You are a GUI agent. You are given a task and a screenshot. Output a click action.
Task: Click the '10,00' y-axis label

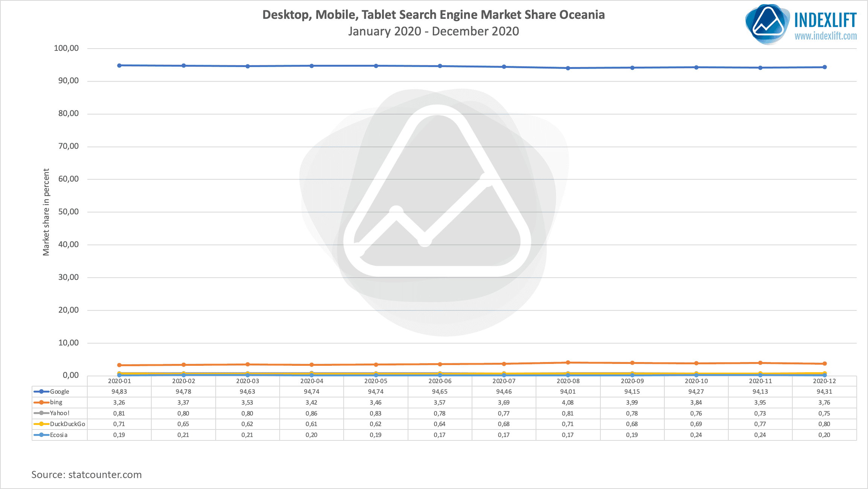click(x=69, y=343)
